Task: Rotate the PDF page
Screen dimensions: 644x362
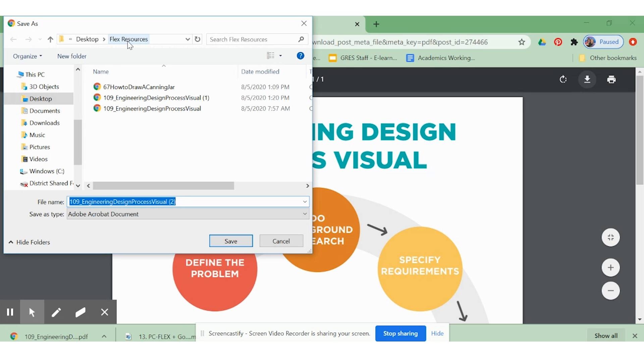Action: pyautogui.click(x=563, y=79)
